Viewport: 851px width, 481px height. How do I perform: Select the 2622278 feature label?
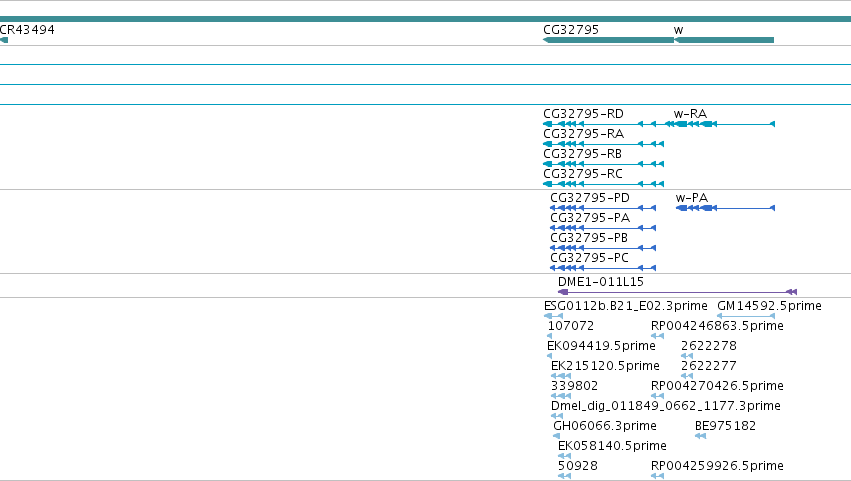coord(709,346)
